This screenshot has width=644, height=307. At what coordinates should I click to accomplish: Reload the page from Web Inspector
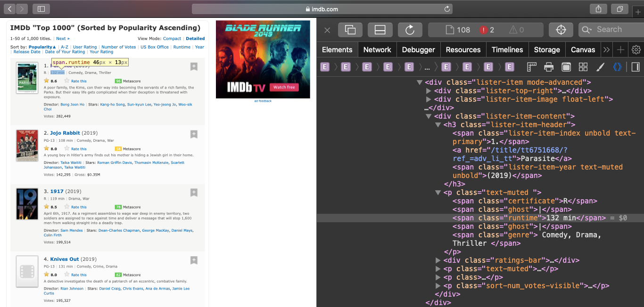click(410, 30)
